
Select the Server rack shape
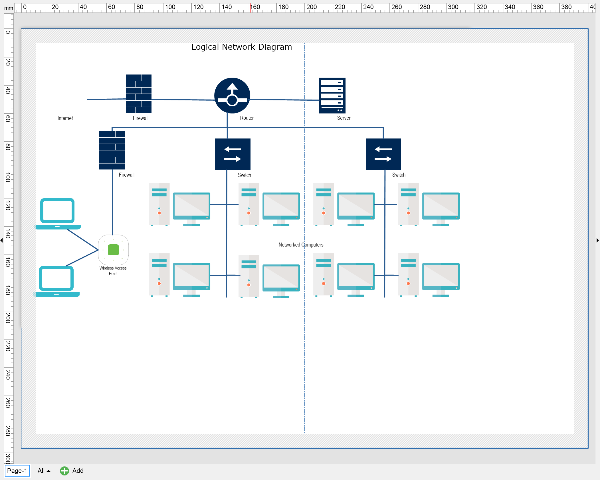(332, 96)
